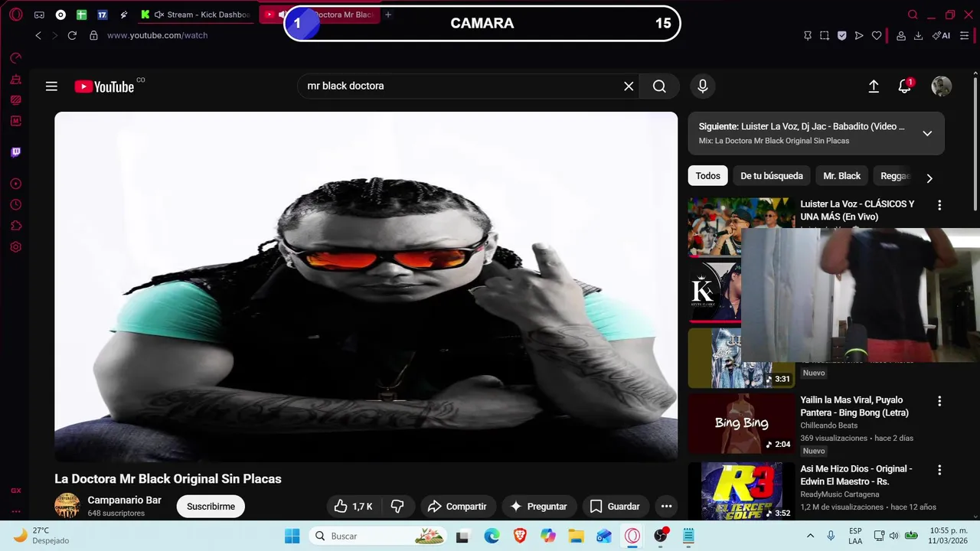Open browsing history clock in sidebar

15,205
